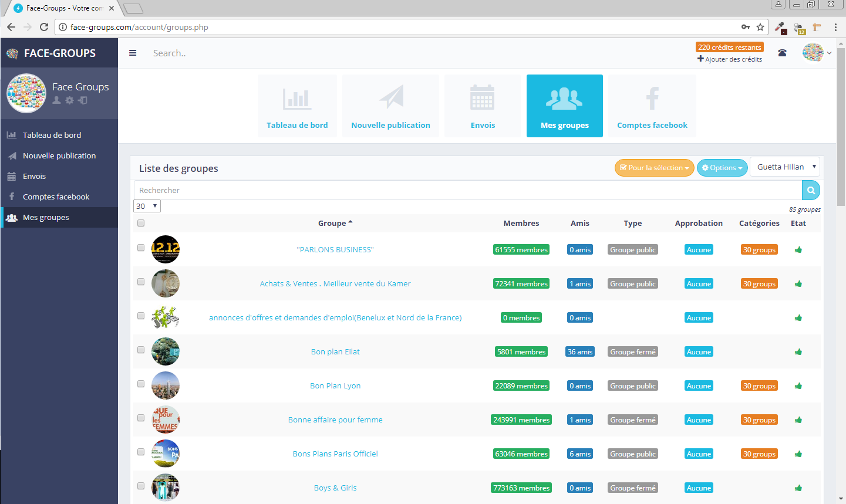
Task: Click the telephone icon in the header
Action: [x=782, y=53]
